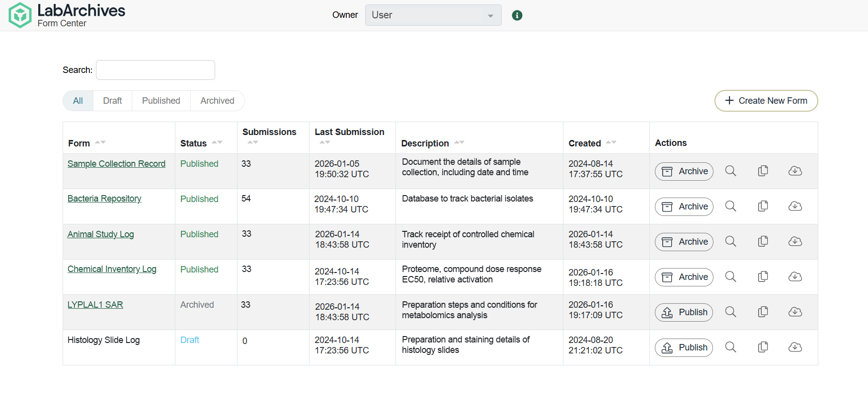This screenshot has height=412, width=868.
Task: Publish the Histology Slide Log form
Action: tap(684, 347)
